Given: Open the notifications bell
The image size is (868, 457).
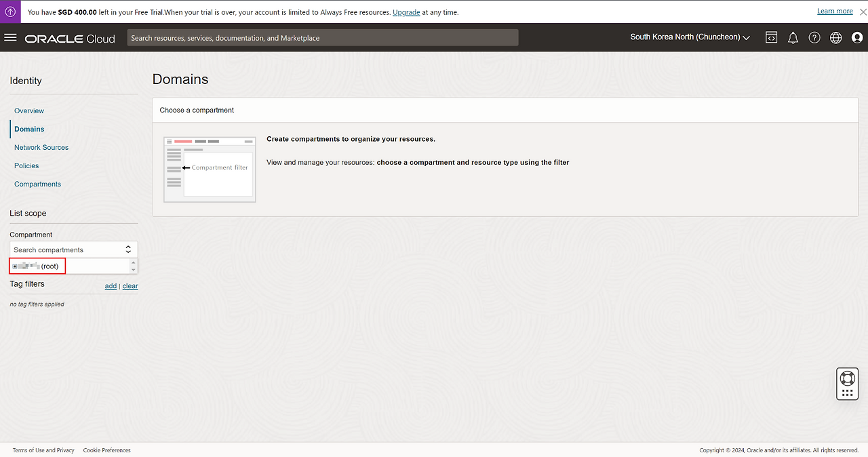Looking at the screenshot, I should coord(793,38).
